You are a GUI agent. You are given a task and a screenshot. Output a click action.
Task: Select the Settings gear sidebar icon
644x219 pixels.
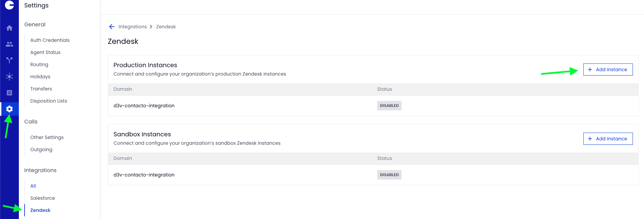click(9, 109)
